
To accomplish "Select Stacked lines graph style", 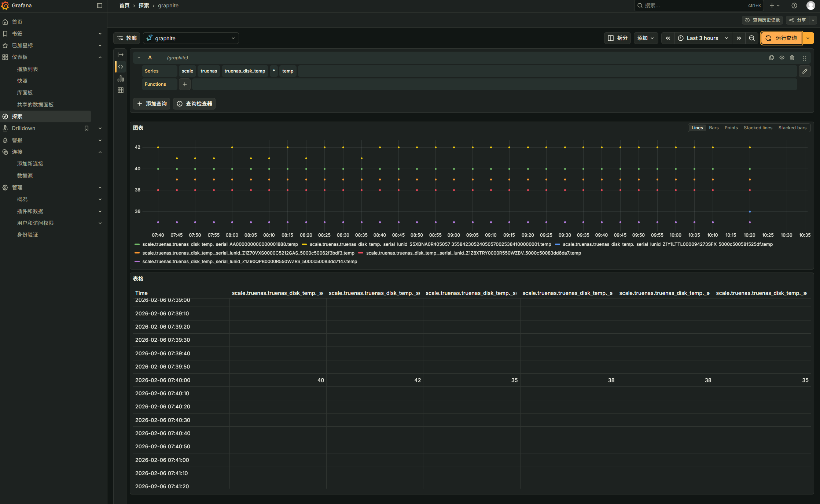I will click(x=758, y=128).
